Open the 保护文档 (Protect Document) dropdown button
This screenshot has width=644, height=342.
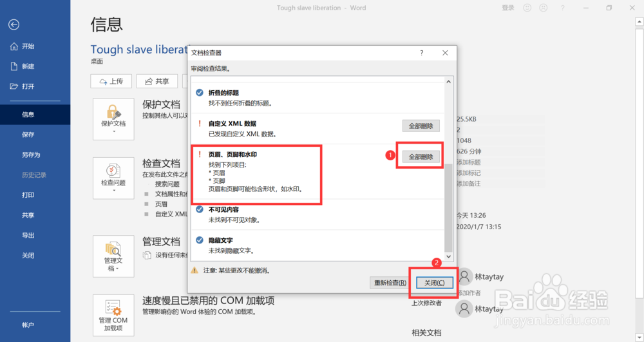(113, 119)
